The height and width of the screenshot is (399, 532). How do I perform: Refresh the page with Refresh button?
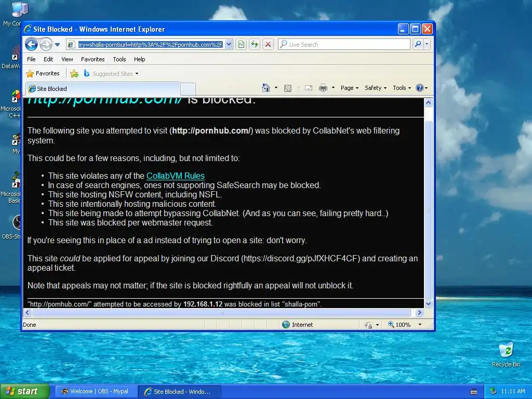[255, 45]
